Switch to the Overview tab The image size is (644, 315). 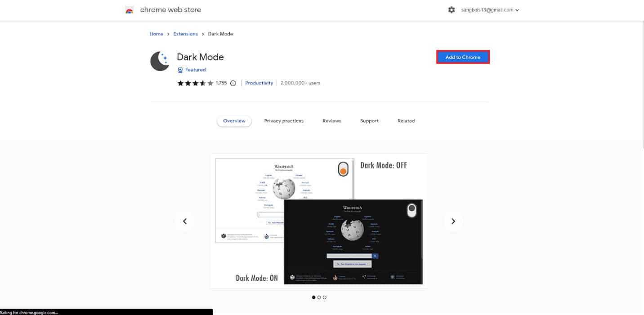[x=234, y=121]
